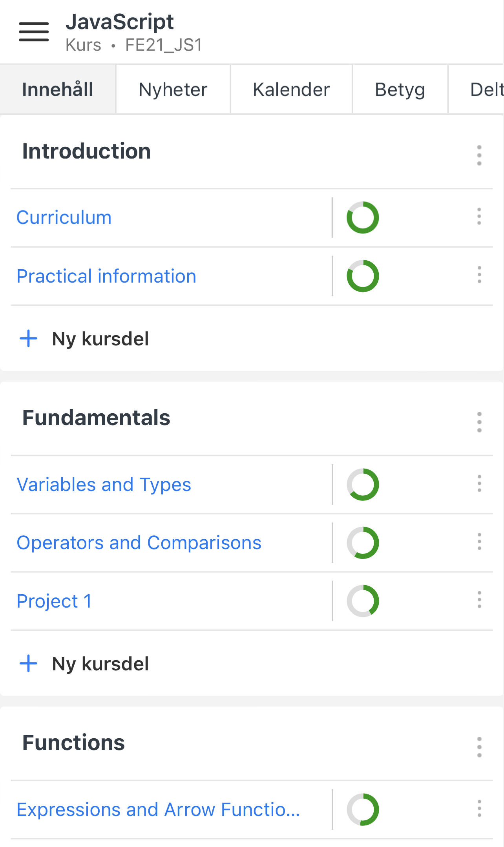Screen dimensions: 504x847
Task: Click Curriculum progress ring indicator
Action: [363, 217]
